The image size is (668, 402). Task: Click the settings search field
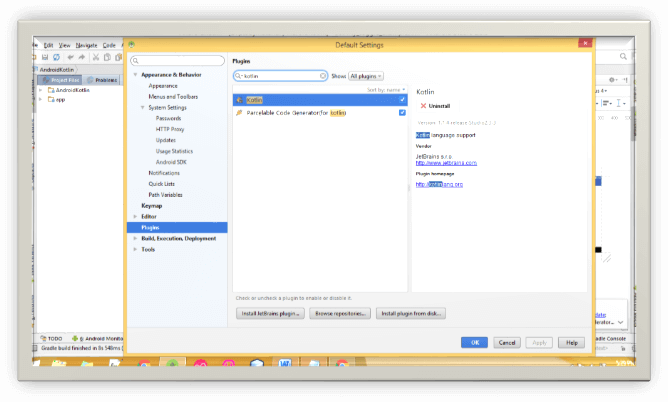pos(177,61)
